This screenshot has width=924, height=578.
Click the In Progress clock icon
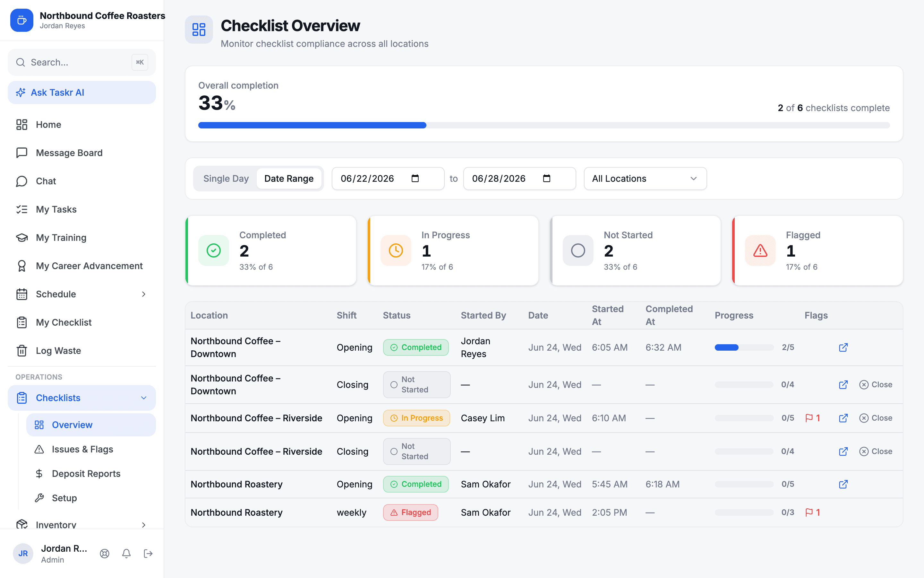[x=396, y=250]
